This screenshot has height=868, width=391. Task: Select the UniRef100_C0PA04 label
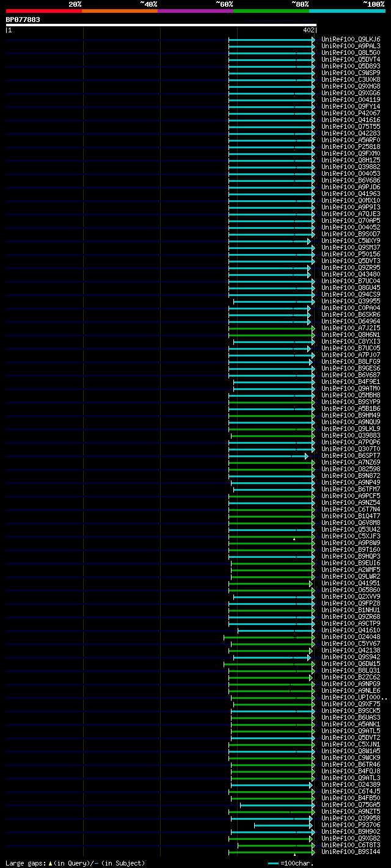[351, 308]
